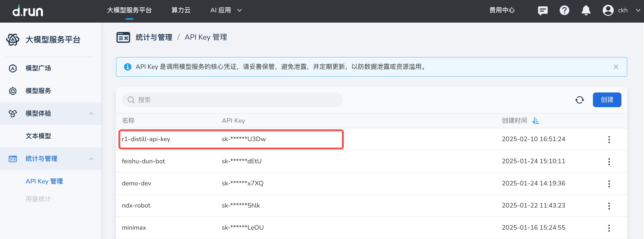Collapse the 模型体验 sidebar section
The height and width of the screenshot is (239, 644).
(x=91, y=114)
